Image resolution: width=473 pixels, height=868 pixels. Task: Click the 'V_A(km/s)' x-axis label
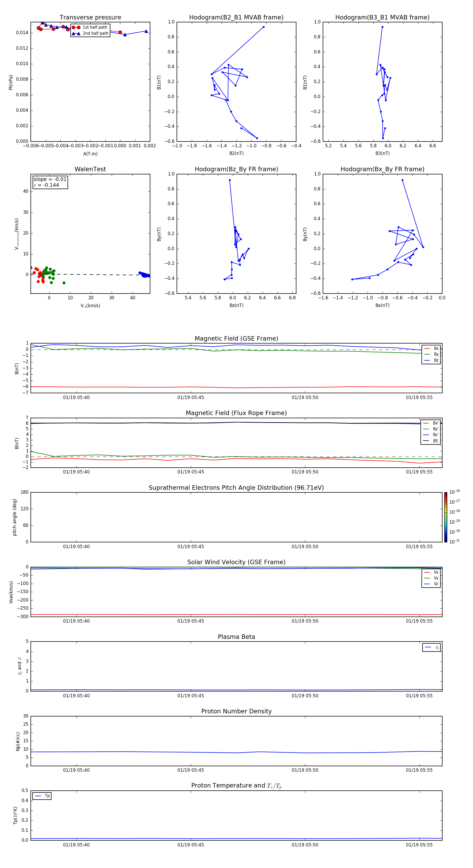click(90, 306)
